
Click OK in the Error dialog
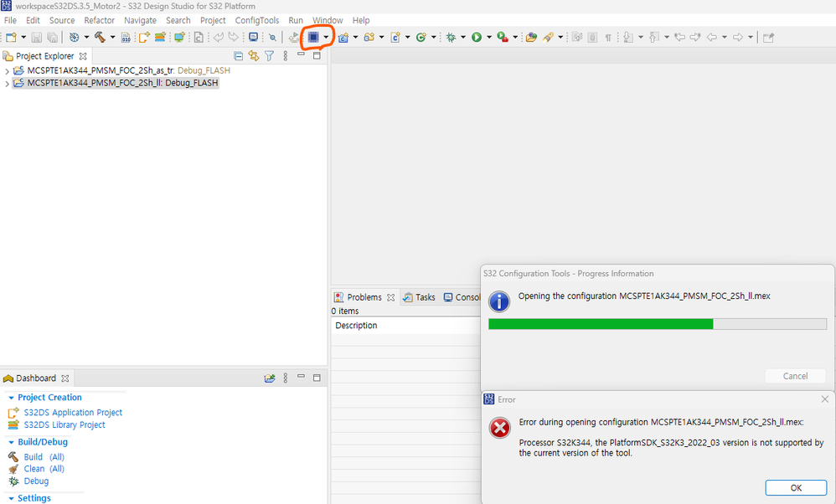(x=796, y=487)
